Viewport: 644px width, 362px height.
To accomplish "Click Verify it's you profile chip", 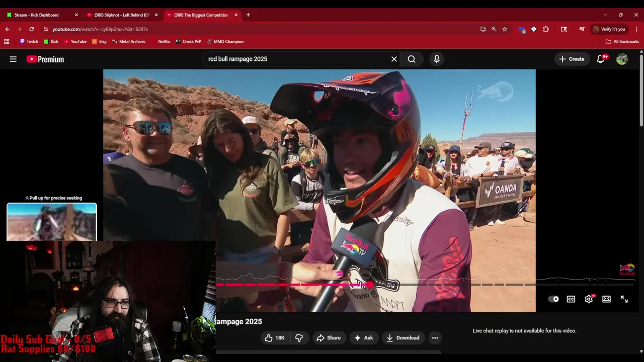I will 609,29.
